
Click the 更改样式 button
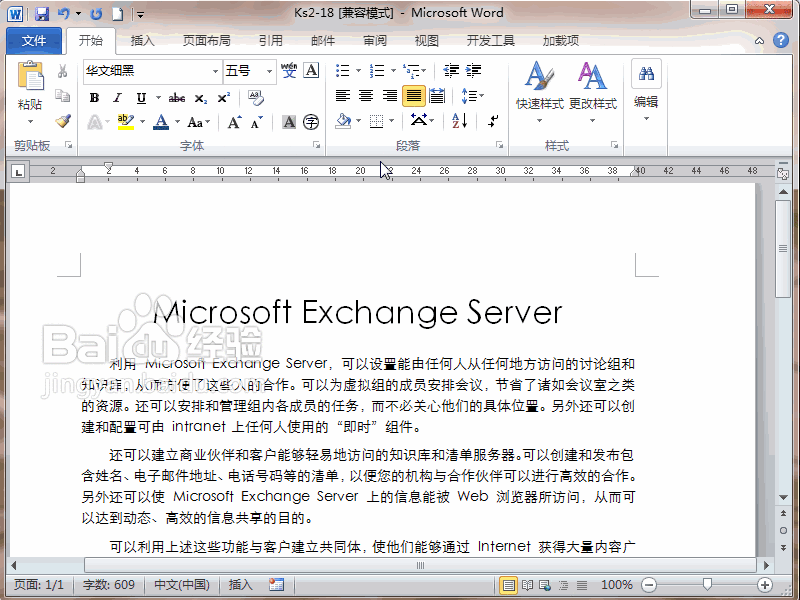[592, 92]
